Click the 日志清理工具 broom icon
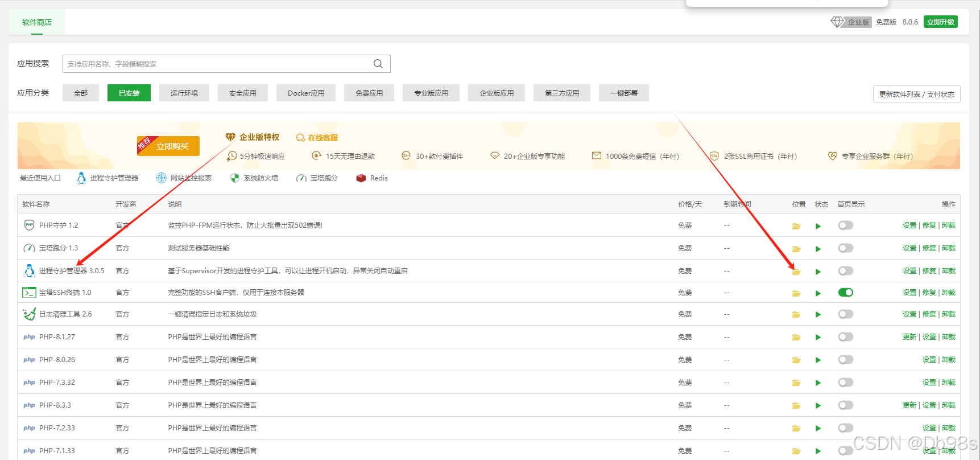980x460 pixels. (29, 314)
